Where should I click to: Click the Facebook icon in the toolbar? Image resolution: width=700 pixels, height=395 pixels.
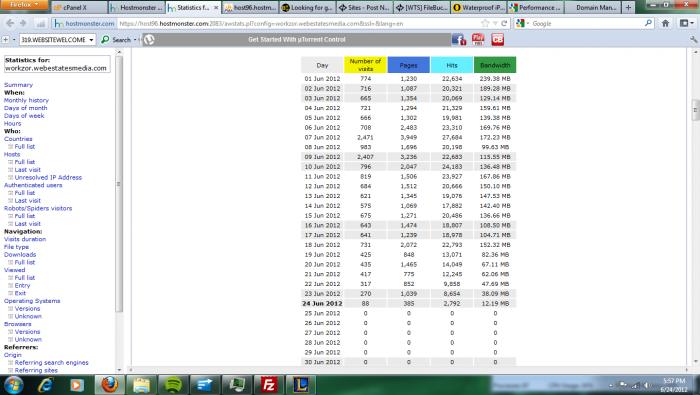(x=459, y=40)
